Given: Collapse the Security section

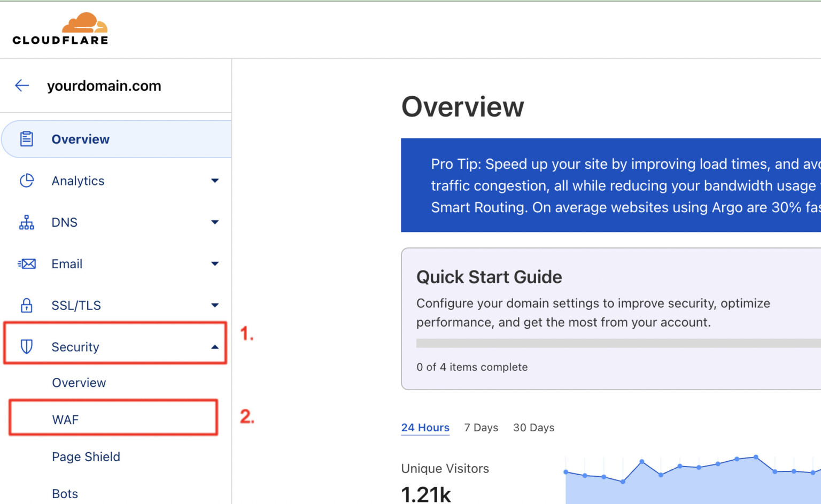Looking at the screenshot, I should click(215, 346).
